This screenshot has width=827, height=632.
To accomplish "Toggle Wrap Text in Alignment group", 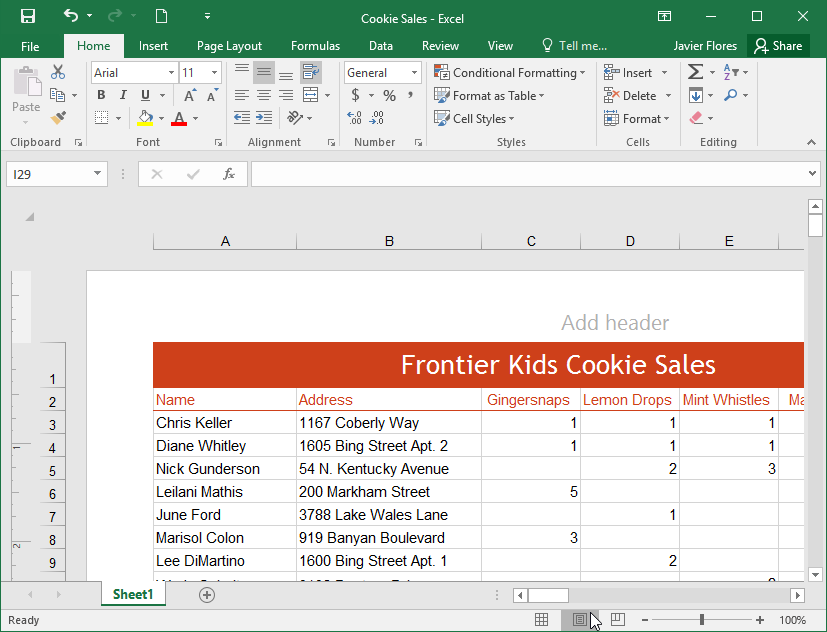I will click(310, 73).
